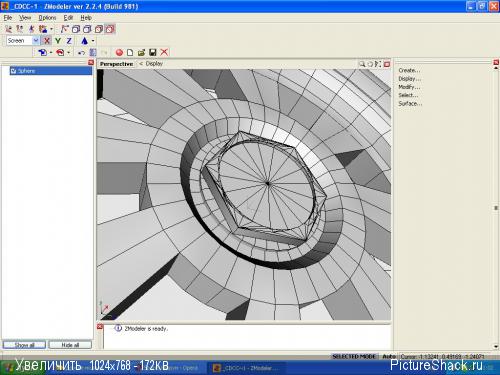The image size is (500, 375).
Task: Click the greyed Redo icon
Action: [x=104, y=52]
